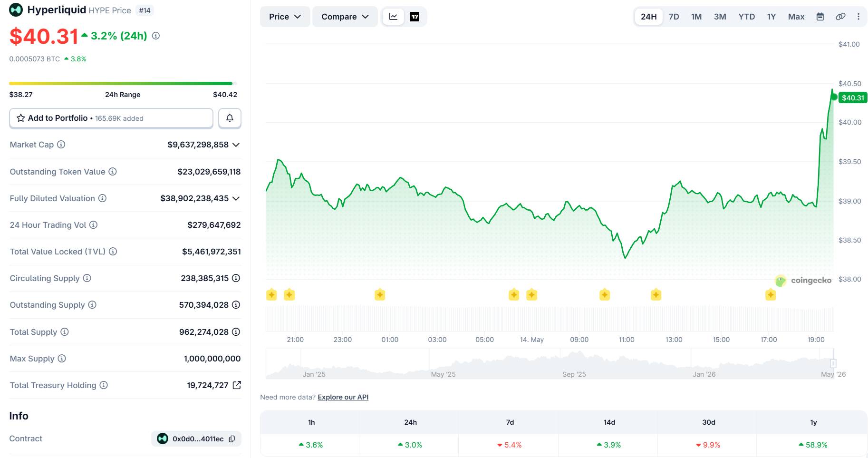This screenshot has height=458, width=868.
Task: Click the 30d 9.9% change cell
Action: (x=707, y=445)
